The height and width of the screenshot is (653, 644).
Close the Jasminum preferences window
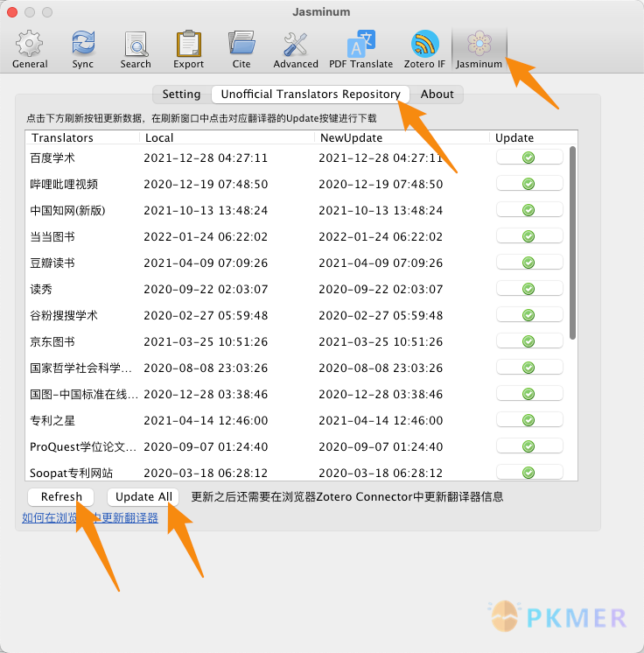12,12
